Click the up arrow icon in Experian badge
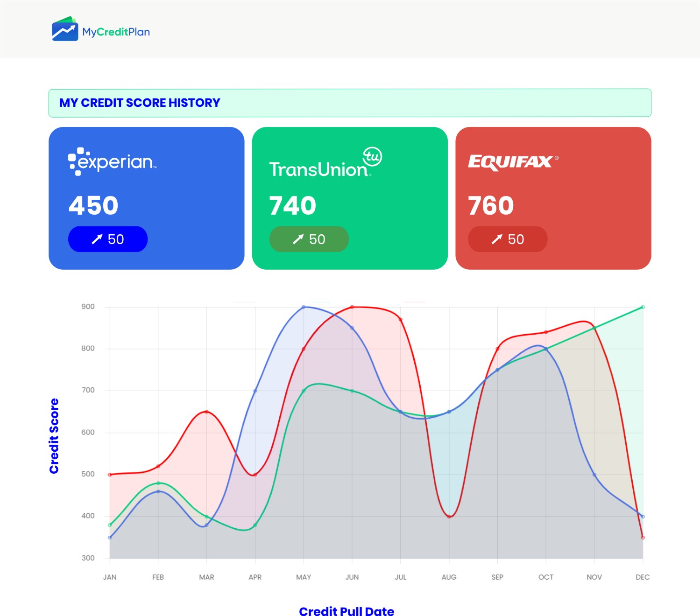Viewport: 700px width, 616px height. pos(97,239)
